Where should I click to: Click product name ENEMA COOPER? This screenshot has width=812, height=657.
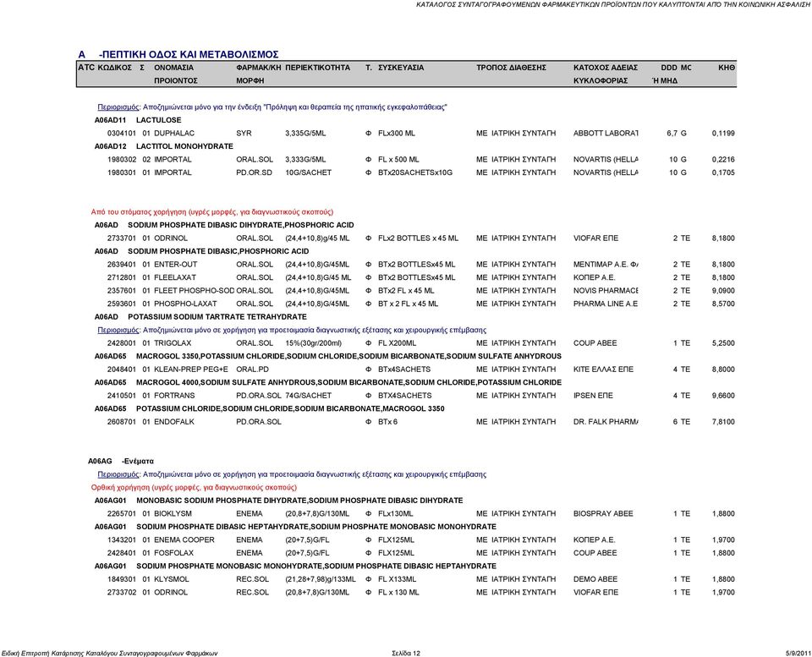(x=184, y=540)
